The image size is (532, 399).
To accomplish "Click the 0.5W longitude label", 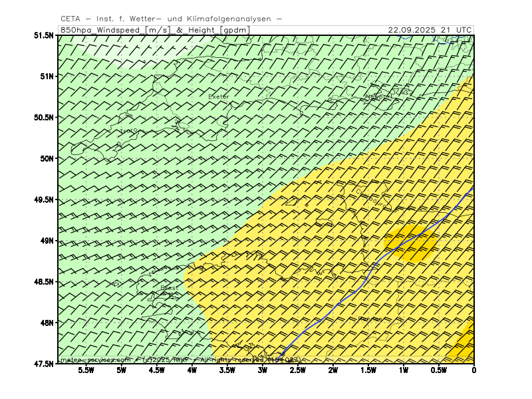I will (439, 370).
